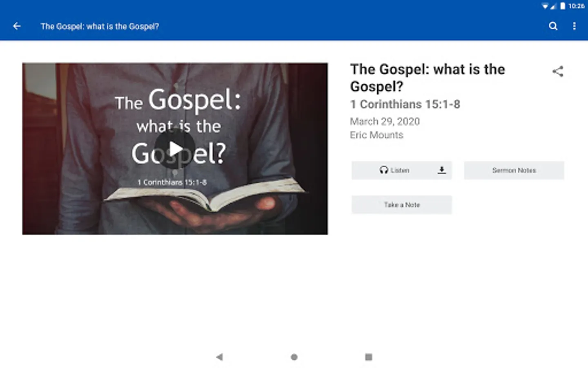
Task: Click the sermon title in the app bar
Action: (100, 27)
